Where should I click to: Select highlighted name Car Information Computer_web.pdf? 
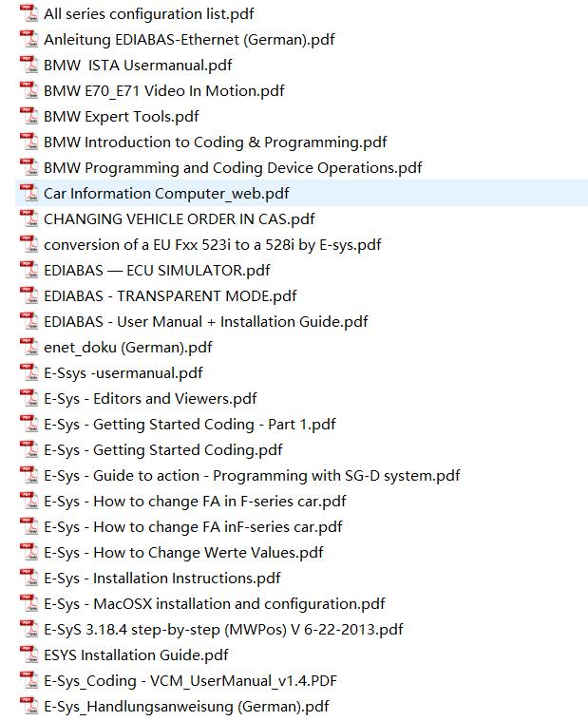coord(166,193)
